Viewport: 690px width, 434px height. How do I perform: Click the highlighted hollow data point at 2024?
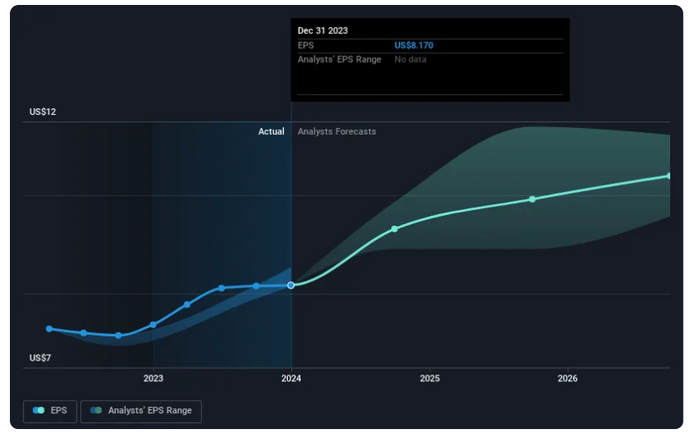[x=291, y=285]
